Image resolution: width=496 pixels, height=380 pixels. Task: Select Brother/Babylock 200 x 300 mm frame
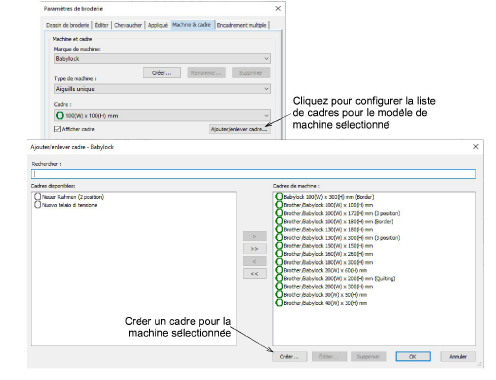324,287
